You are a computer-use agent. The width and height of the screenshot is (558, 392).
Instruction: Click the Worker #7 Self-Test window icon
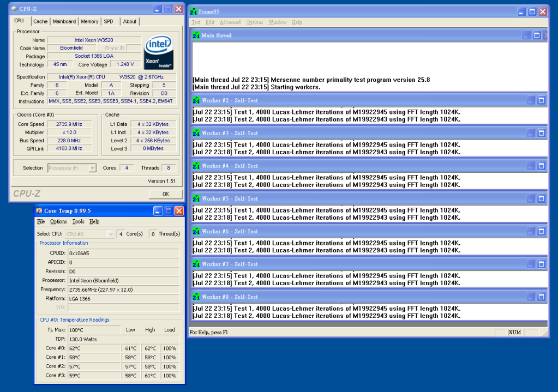pos(196,264)
